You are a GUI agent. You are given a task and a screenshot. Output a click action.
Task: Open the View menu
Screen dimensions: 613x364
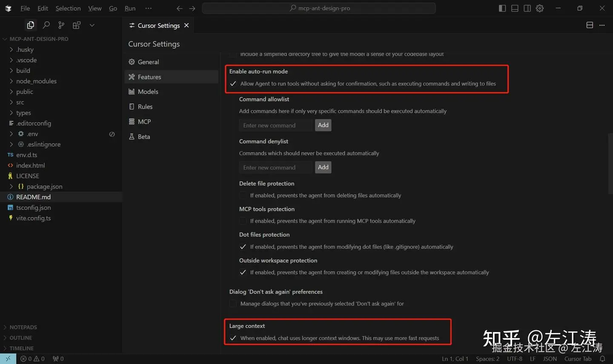point(95,9)
